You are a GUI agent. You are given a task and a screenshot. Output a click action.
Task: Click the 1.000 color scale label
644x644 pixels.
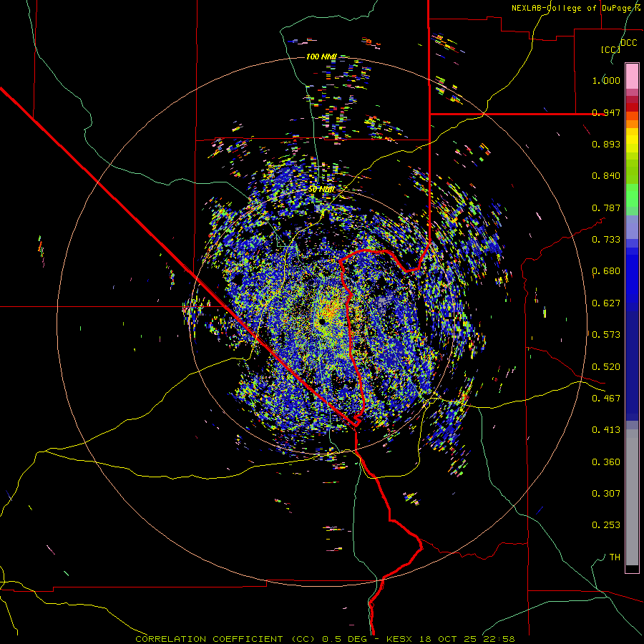click(606, 80)
